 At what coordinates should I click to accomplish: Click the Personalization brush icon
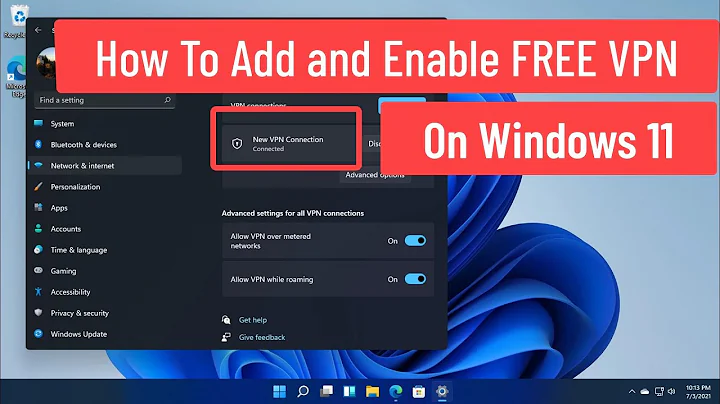coord(39,186)
